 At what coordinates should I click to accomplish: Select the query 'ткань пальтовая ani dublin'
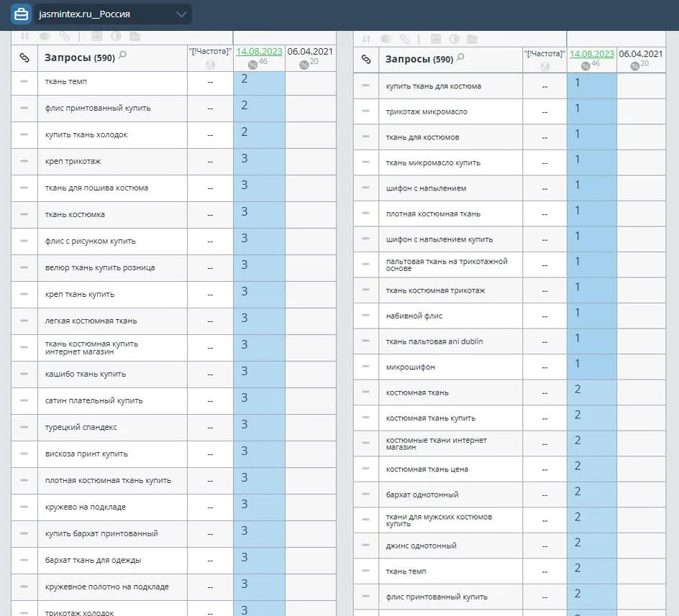pos(434,341)
